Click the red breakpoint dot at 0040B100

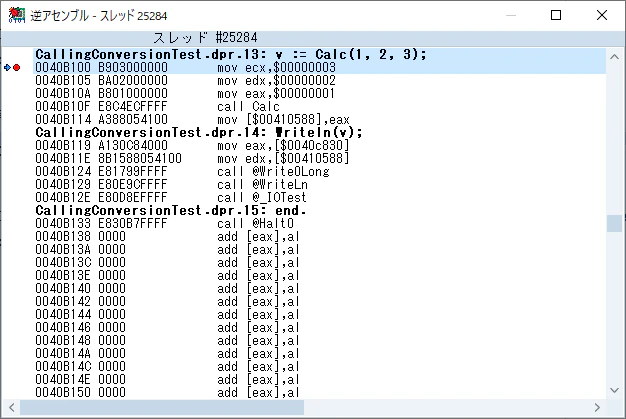point(16,67)
